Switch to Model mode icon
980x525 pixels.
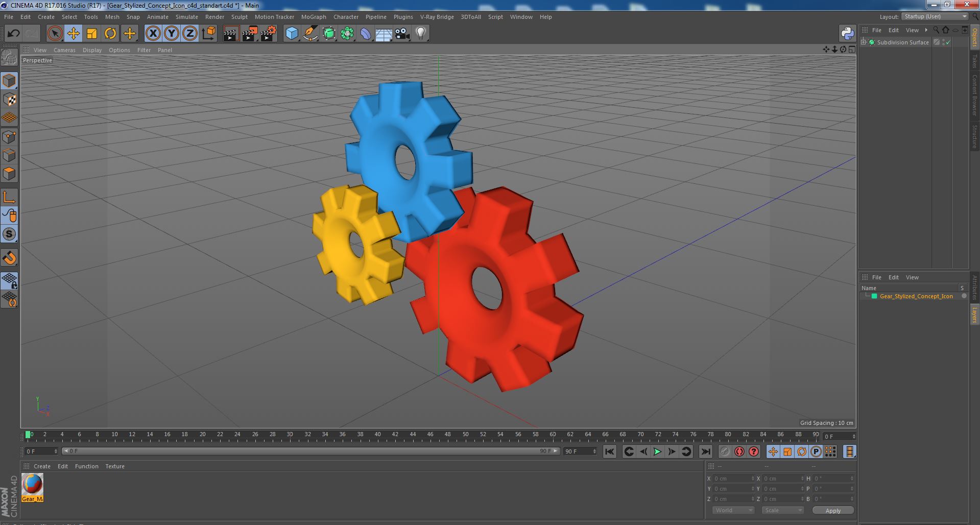pos(9,81)
